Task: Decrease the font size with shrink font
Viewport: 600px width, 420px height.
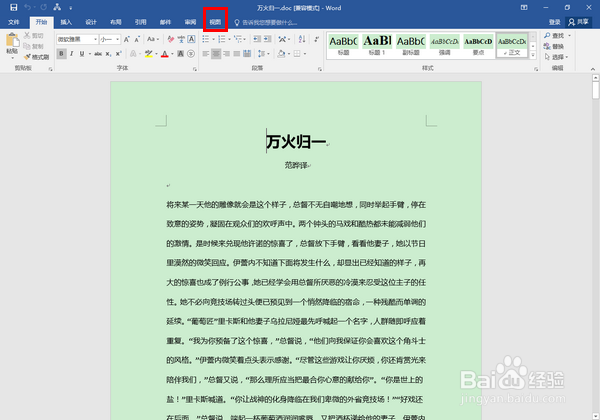Action: 137,39
